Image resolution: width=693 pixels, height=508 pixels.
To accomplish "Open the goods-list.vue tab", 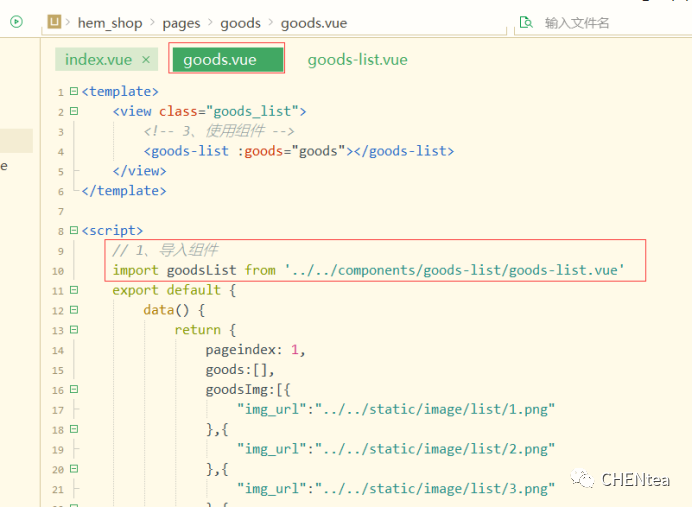I will point(357,60).
